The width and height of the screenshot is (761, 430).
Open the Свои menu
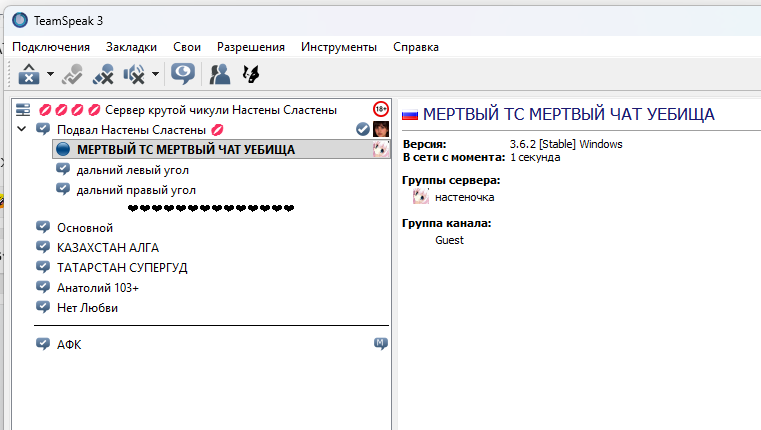[x=187, y=47]
